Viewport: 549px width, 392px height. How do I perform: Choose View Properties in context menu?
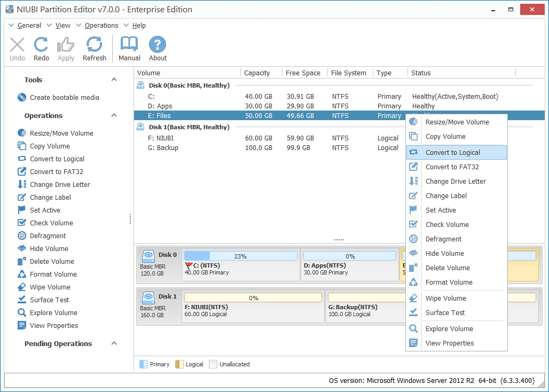pos(457,343)
